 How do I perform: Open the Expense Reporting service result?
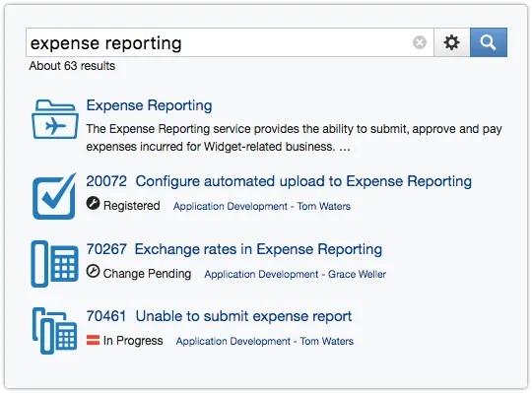click(x=149, y=105)
